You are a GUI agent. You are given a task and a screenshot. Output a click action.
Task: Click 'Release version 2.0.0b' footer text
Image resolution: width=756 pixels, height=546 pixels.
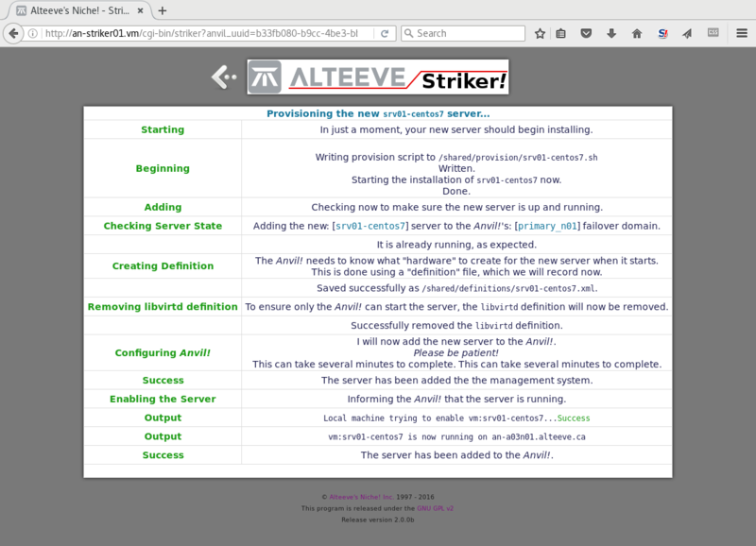(378, 520)
